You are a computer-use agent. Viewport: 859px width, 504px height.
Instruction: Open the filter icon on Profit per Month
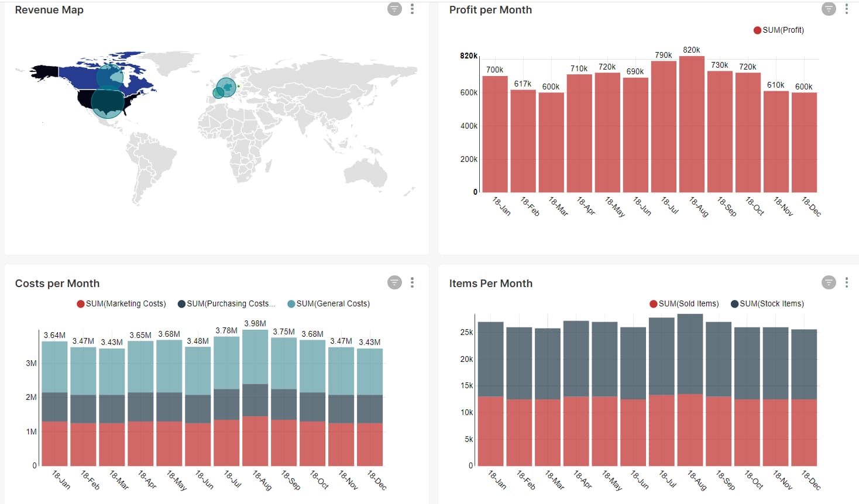[x=828, y=9]
